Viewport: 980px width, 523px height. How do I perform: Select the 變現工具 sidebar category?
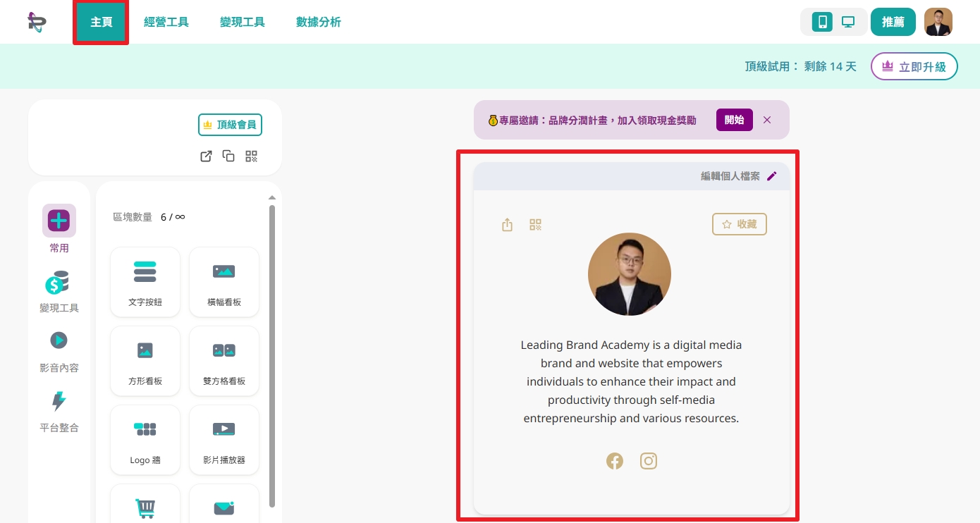[59, 292]
